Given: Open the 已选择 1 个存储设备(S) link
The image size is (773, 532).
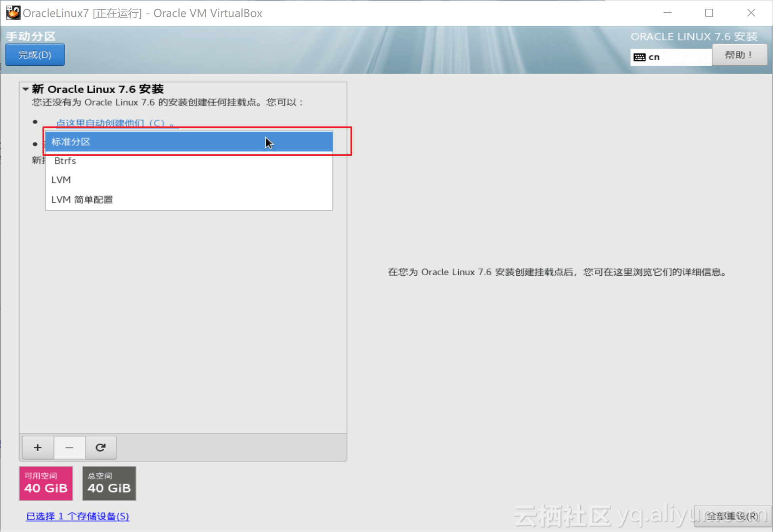Looking at the screenshot, I should click(x=78, y=516).
